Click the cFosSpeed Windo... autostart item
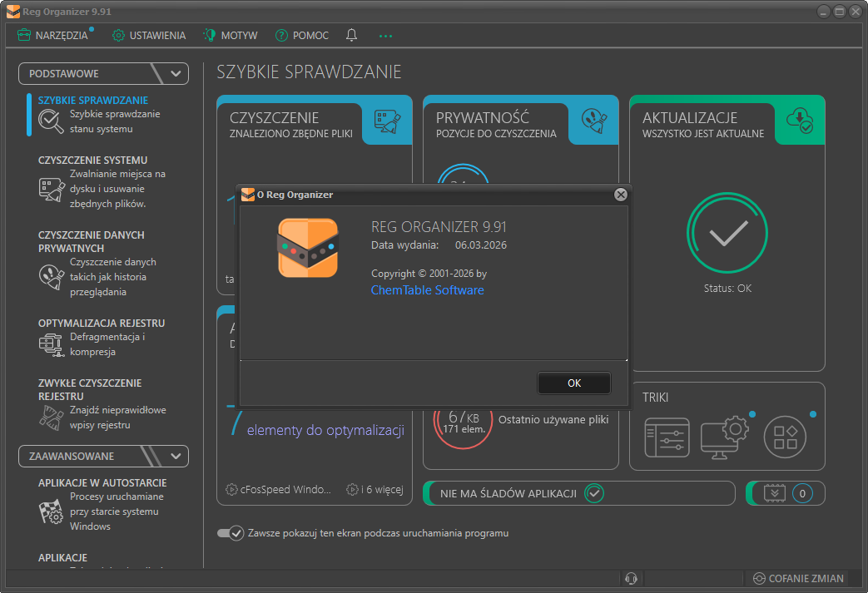This screenshot has width=868, height=593. tap(279, 490)
